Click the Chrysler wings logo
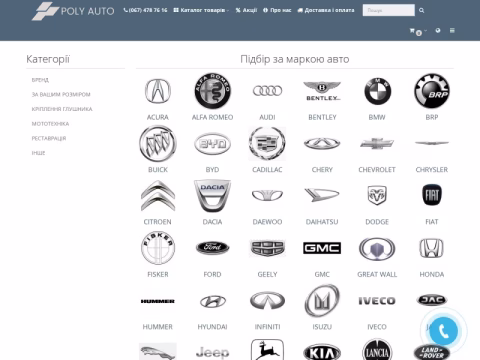Viewport: 480px width, 360px height. pos(432,143)
